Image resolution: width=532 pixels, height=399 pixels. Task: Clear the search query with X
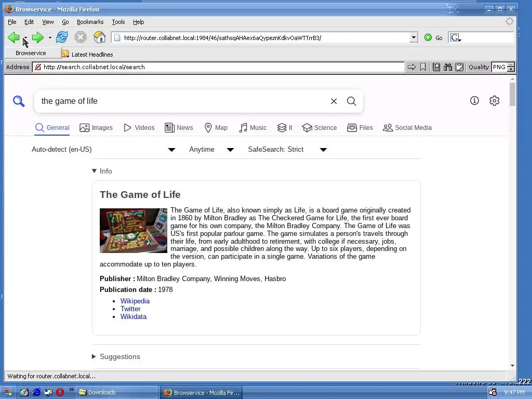[334, 101]
